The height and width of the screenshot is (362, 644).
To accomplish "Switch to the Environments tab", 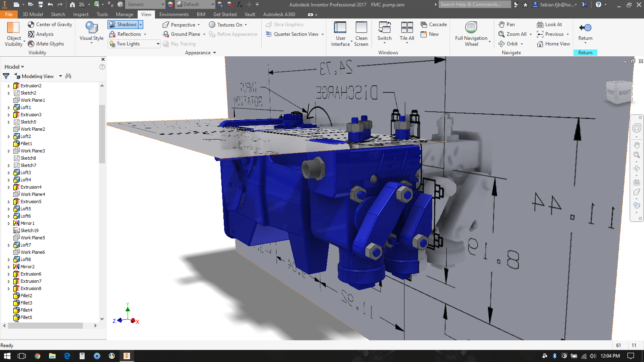I will click(x=174, y=14).
